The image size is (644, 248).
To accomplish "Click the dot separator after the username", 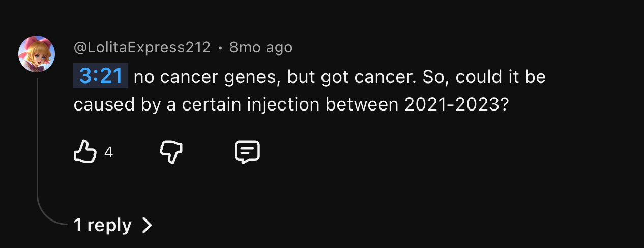I will tap(220, 48).
